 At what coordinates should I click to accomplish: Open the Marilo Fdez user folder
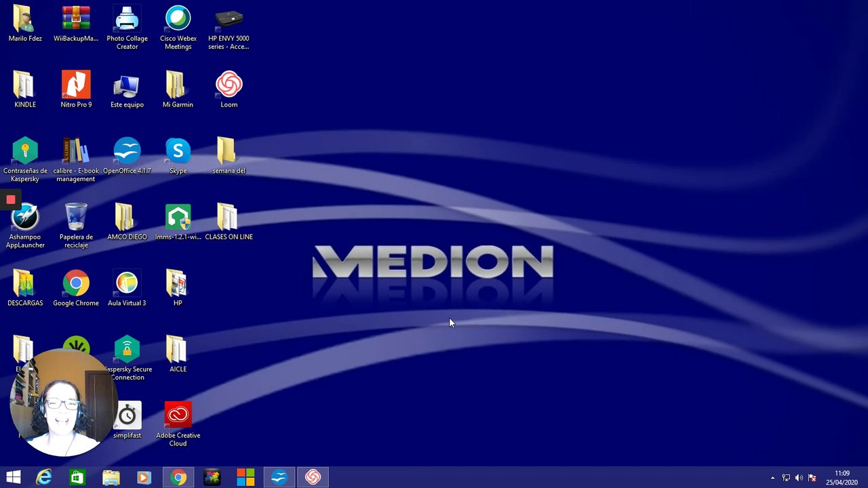click(x=25, y=24)
